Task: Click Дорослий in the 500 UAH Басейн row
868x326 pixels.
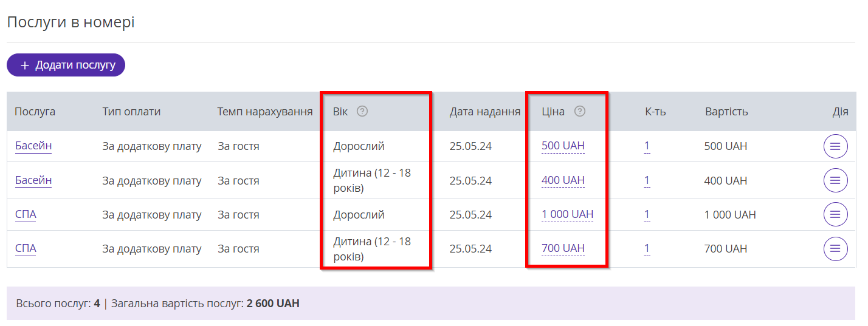Action: (359, 146)
